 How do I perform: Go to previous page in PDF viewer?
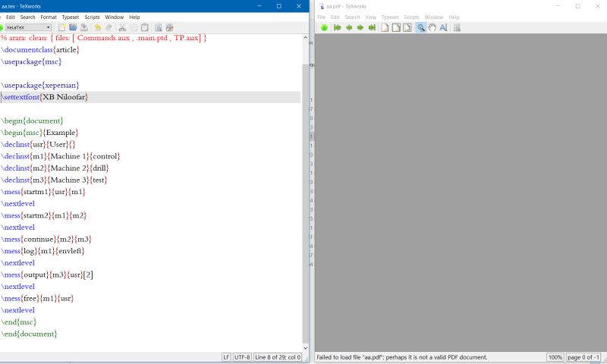tap(349, 27)
